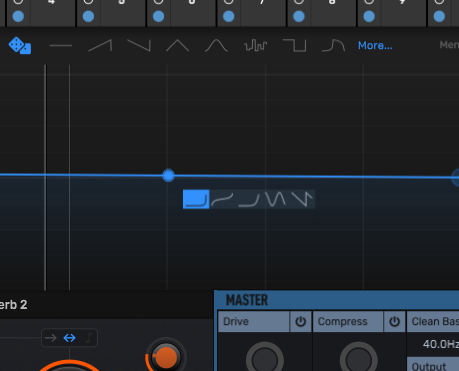Choose the highlighted hold curve segment type
Image resolution: width=459 pixels, height=371 pixels.
point(196,199)
